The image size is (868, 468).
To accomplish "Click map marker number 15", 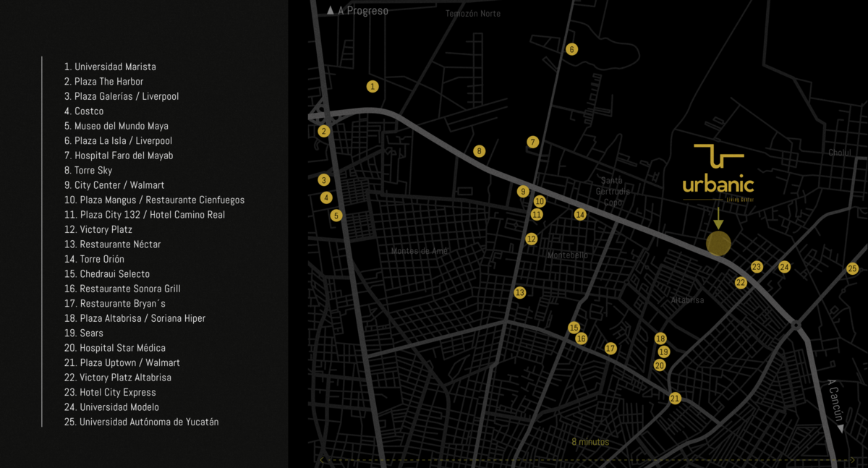I will coord(574,328).
